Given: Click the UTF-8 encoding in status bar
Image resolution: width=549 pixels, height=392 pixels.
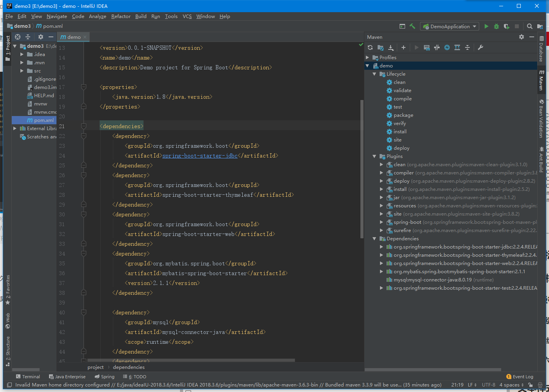Looking at the screenshot, I should pyautogui.click(x=489, y=385).
